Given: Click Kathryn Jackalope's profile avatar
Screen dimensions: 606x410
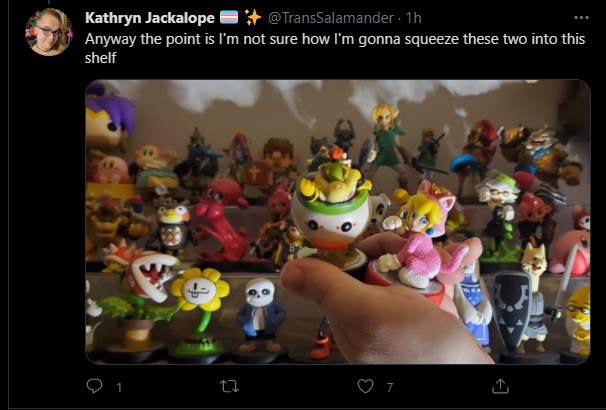Looking at the screenshot, I should point(49,32).
